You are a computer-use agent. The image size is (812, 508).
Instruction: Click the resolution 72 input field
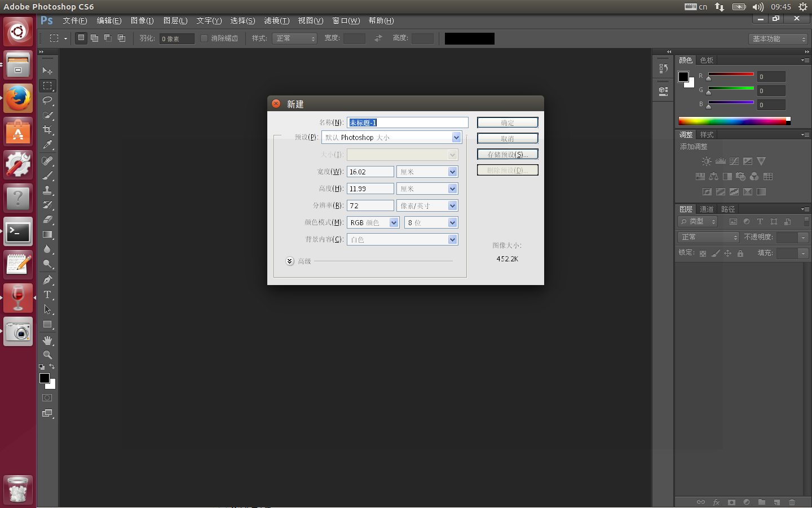click(x=370, y=205)
